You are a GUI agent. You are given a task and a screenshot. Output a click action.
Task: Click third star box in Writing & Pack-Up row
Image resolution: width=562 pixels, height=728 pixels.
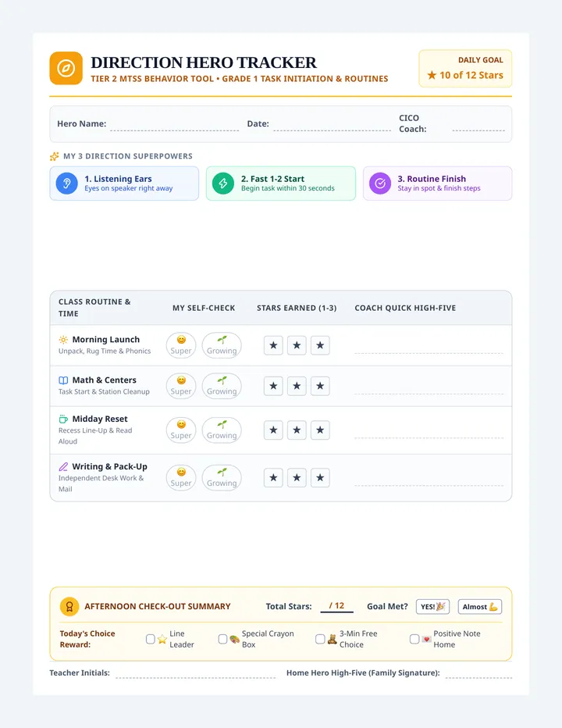(320, 478)
